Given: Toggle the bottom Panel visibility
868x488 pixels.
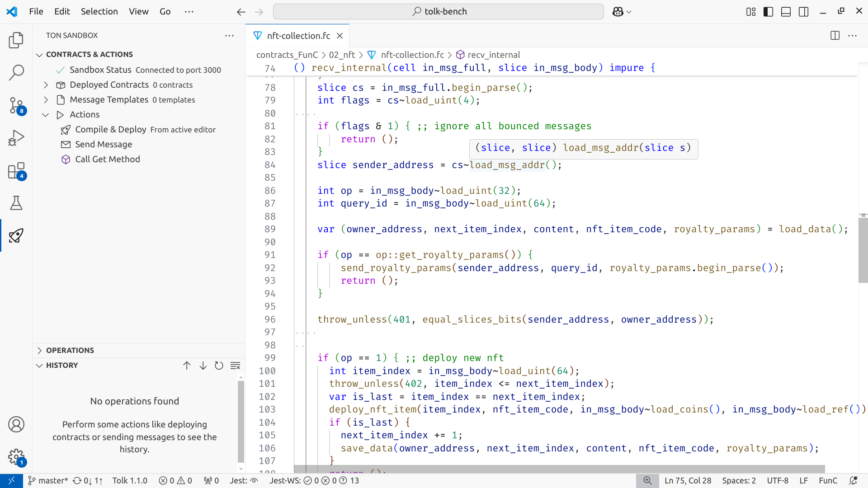Looking at the screenshot, I should pos(786,12).
